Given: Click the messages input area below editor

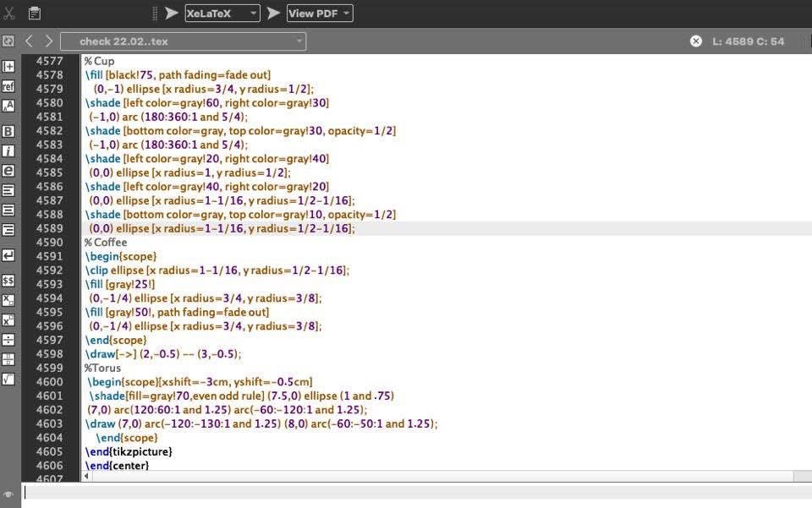Looking at the screenshot, I should tap(417, 493).
